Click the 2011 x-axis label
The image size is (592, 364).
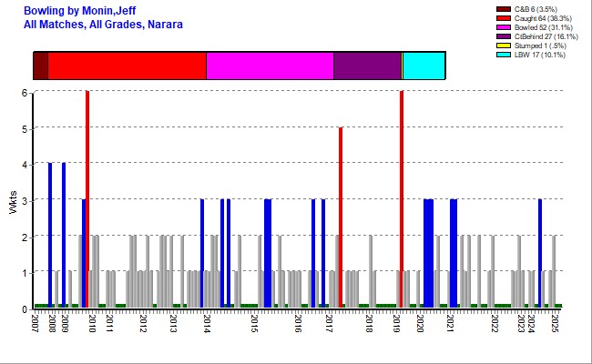(109, 324)
